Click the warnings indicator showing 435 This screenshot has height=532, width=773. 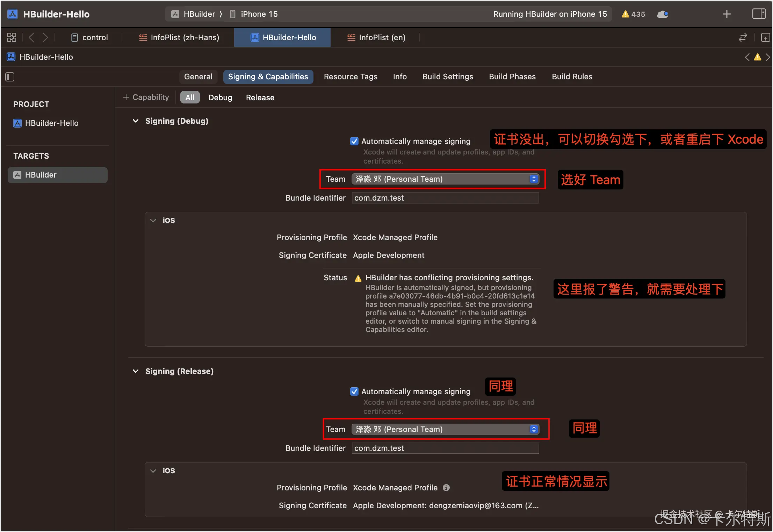[633, 14]
